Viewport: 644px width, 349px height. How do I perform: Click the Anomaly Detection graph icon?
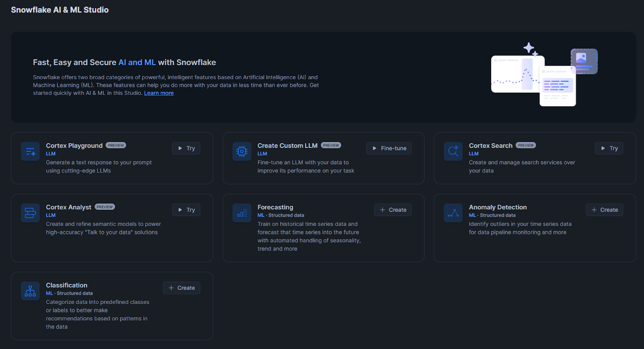tap(453, 213)
